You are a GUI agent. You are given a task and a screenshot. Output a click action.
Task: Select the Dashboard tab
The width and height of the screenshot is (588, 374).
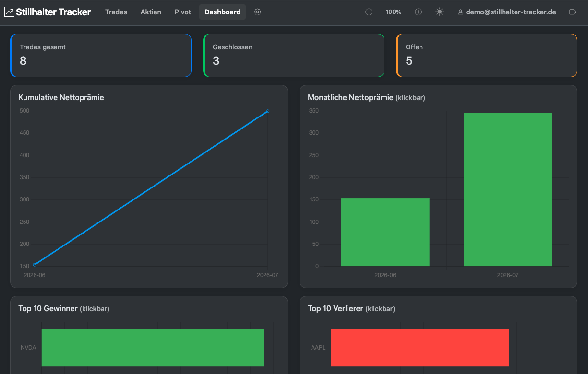pos(222,12)
